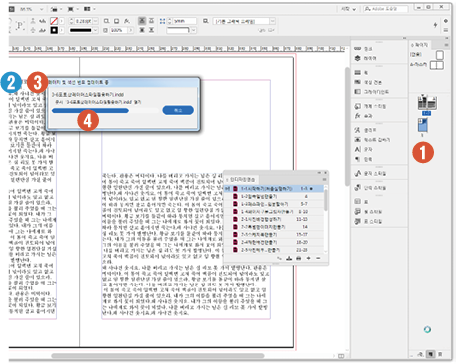Open the Stroke panel icon
The image size is (456, 364).
click(x=358, y=72)
